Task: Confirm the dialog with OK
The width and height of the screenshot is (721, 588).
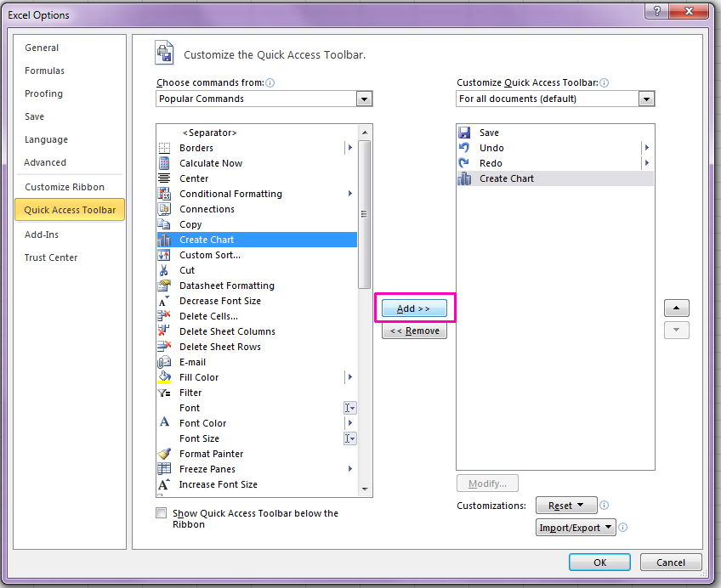Action: [599, 563]
